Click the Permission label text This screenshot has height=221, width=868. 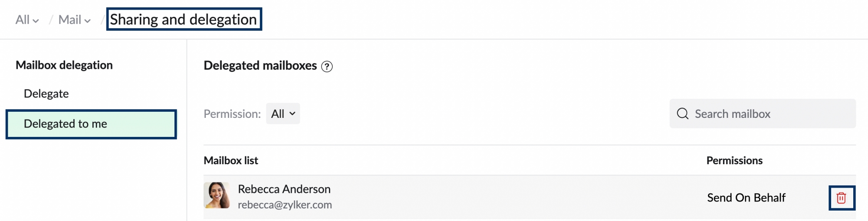click(x=232, y=114)
